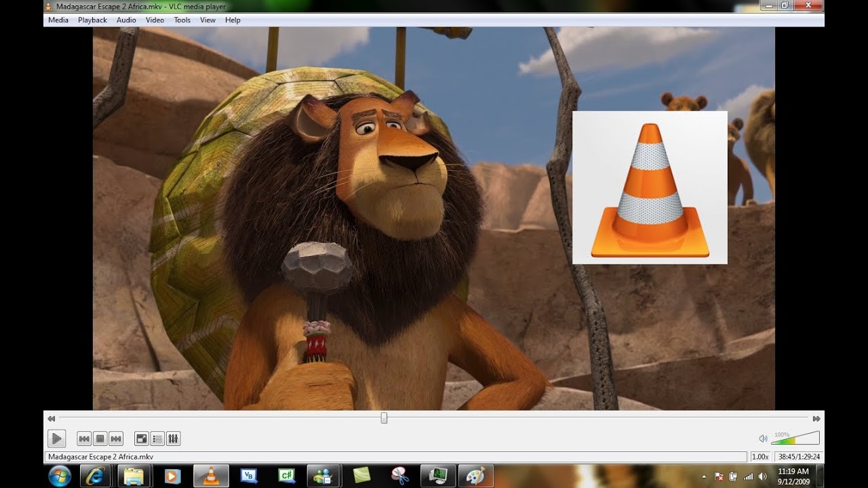
Task: Click the power plug tray icon
Action: coord(734,476)
